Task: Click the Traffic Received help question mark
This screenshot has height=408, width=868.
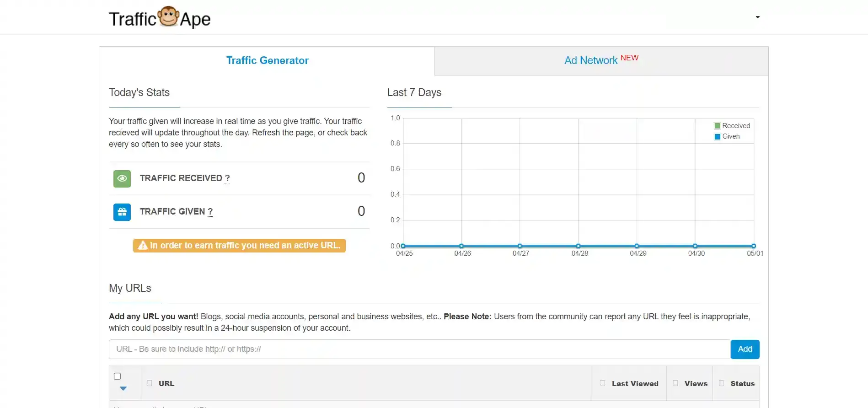Action: click(227, 178)
